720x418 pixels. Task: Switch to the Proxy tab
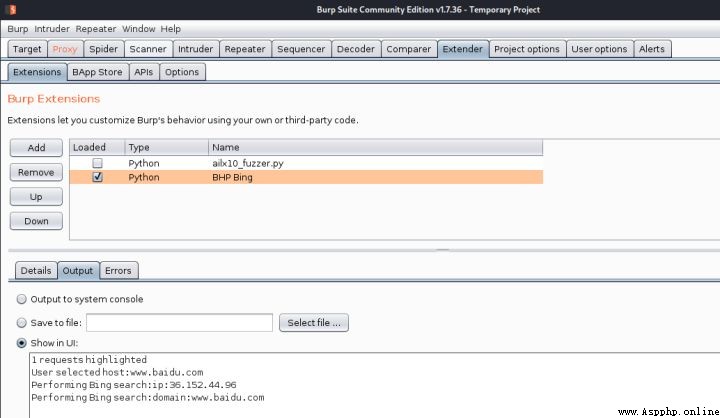tap(65, 49)
